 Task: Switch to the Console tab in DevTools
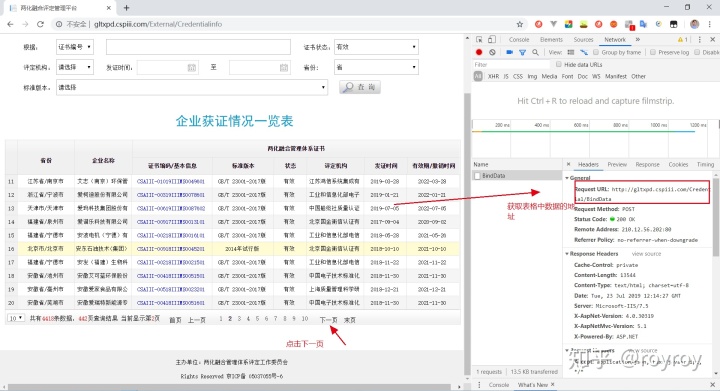tap(519, 40)
